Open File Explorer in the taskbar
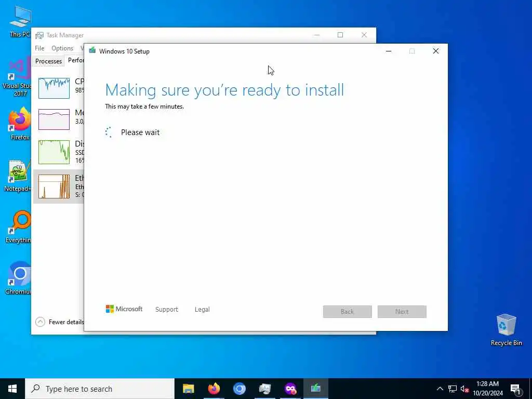This screenshot has width=532, height=399. pyautogui.click(x=188, y=389)
